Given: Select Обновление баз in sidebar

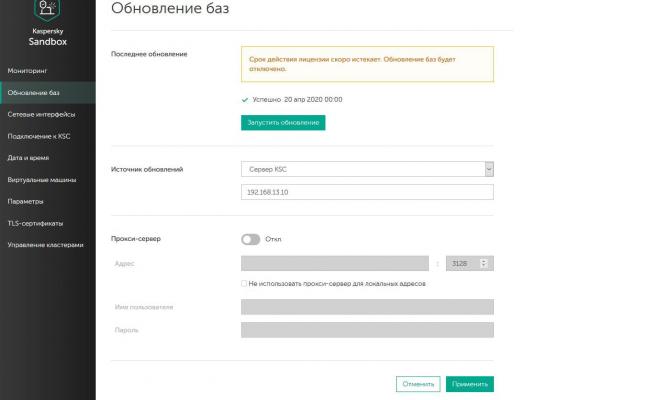Looking at the screenshot, I should coord(33,93).
